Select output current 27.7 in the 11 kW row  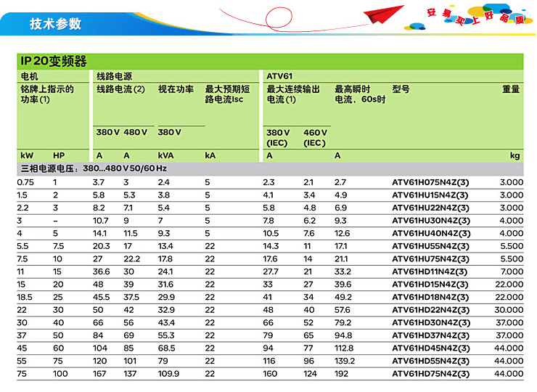pos(271,271)
